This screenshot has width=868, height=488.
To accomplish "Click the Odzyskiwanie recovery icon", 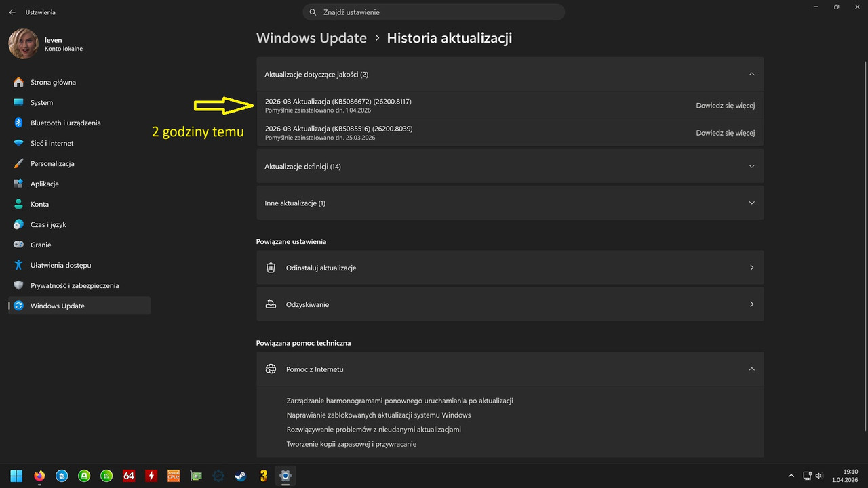I will tap(271, 304).
